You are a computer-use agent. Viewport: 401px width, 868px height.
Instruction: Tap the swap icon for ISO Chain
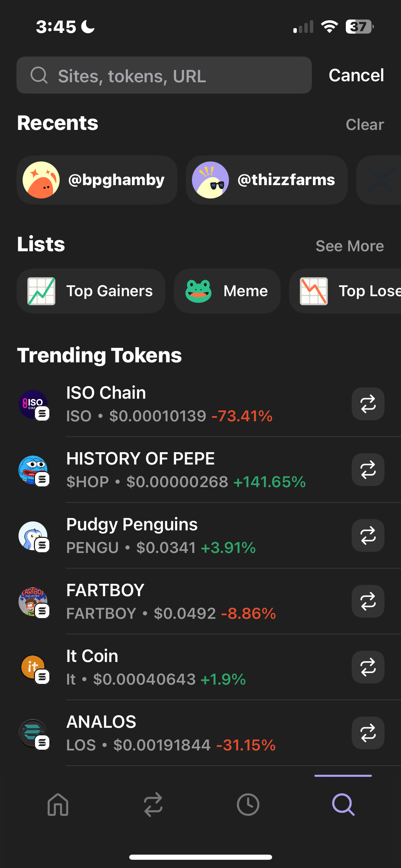(x=368, y=404)
